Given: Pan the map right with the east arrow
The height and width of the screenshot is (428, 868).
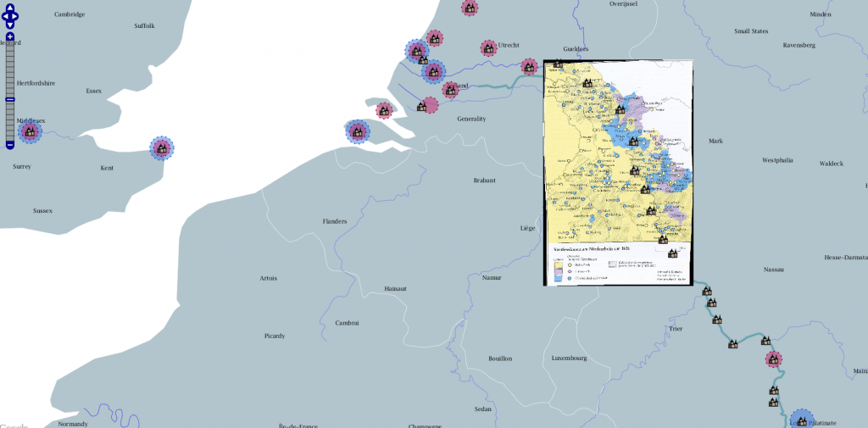Looking at the screenshot, I should [x=15, y=17].
